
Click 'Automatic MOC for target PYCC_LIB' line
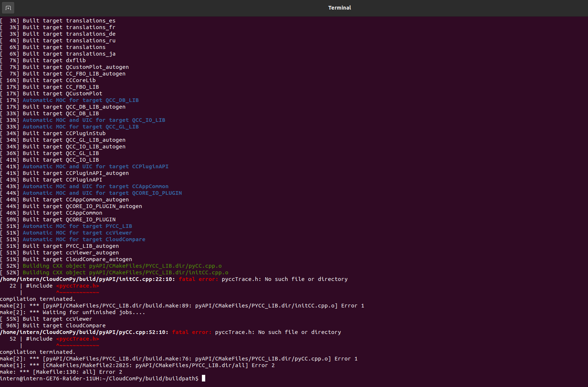pos(66,226)
